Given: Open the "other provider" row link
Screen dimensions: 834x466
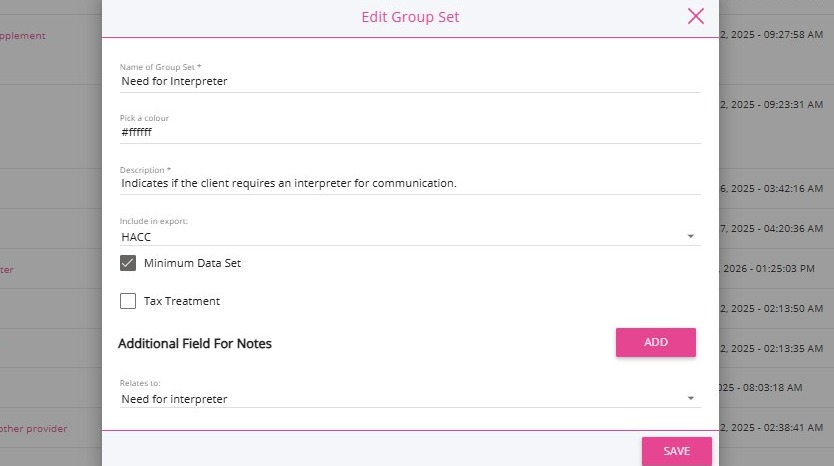Looking at the screenshot, I should tap(34, 429).
